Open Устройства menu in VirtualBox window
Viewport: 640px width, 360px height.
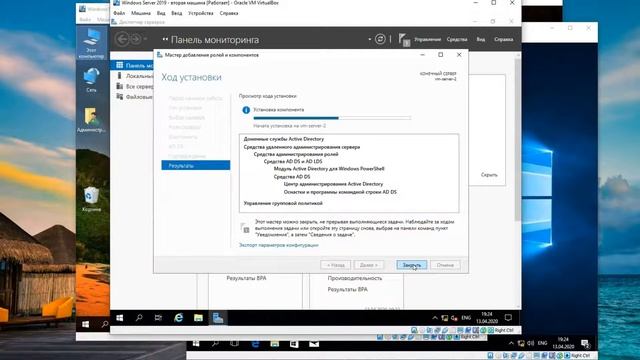200,13
